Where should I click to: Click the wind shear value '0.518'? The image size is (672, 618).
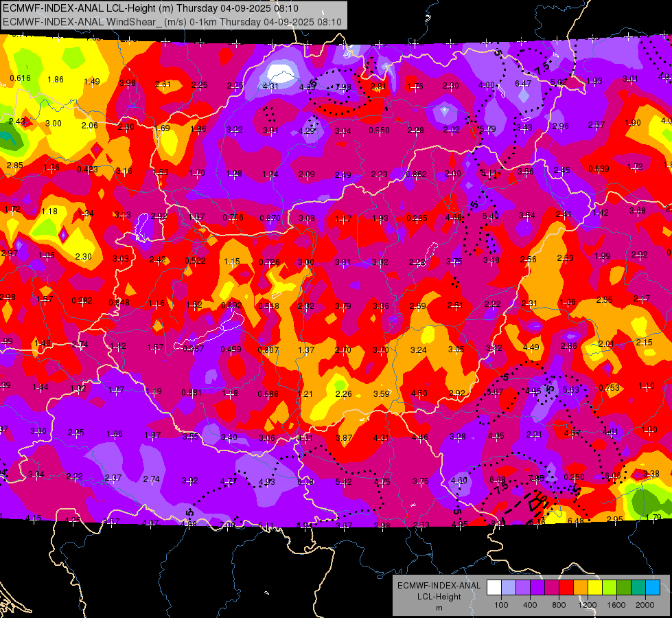(x=268, y=306)
